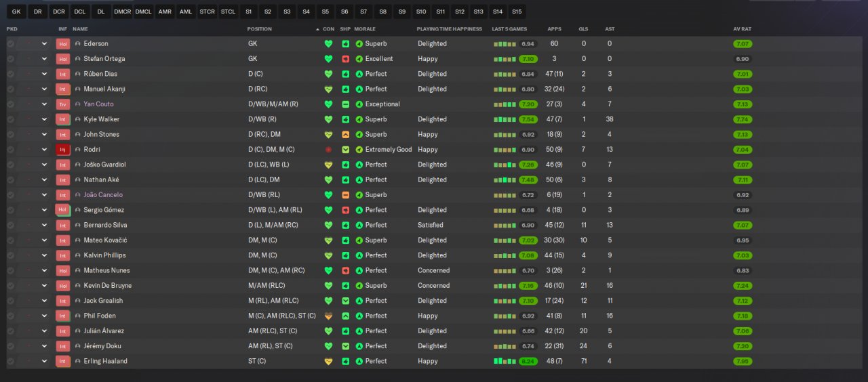The width and height of the screenshot is (868, 382).
Task: Click Haaland's 7.95 average rating pill
Action: (743, 362)
